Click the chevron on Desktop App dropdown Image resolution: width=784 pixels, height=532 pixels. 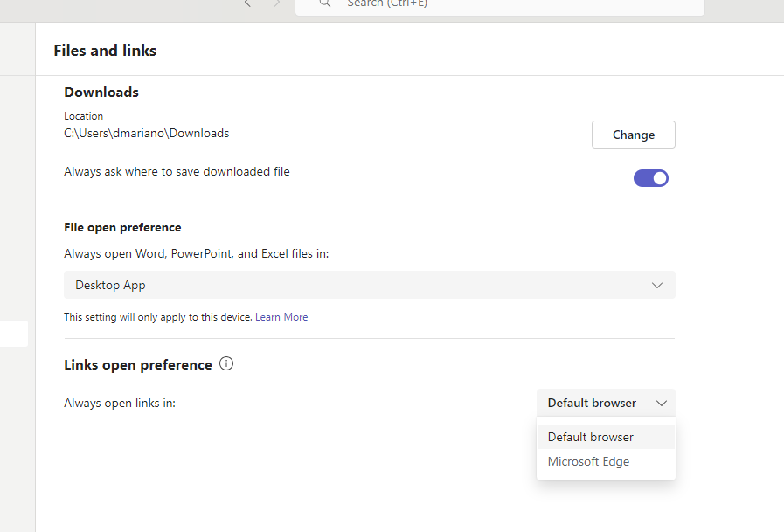coord(657,285)
